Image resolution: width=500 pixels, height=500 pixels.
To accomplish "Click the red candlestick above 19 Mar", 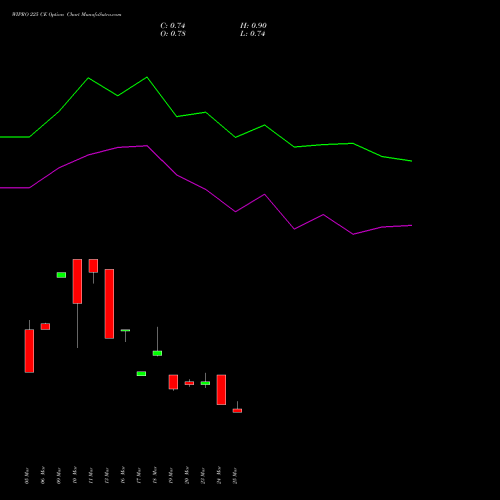I will pyautogui.click(x=173, y=382).
